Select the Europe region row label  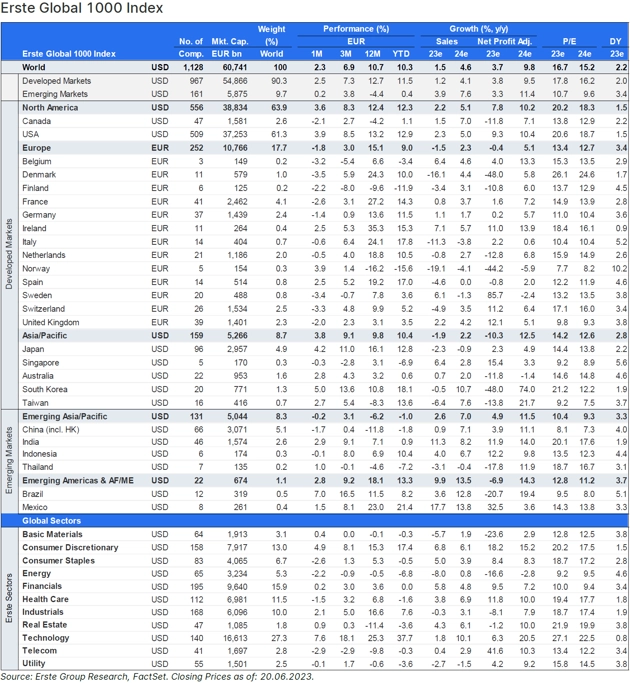37,148
